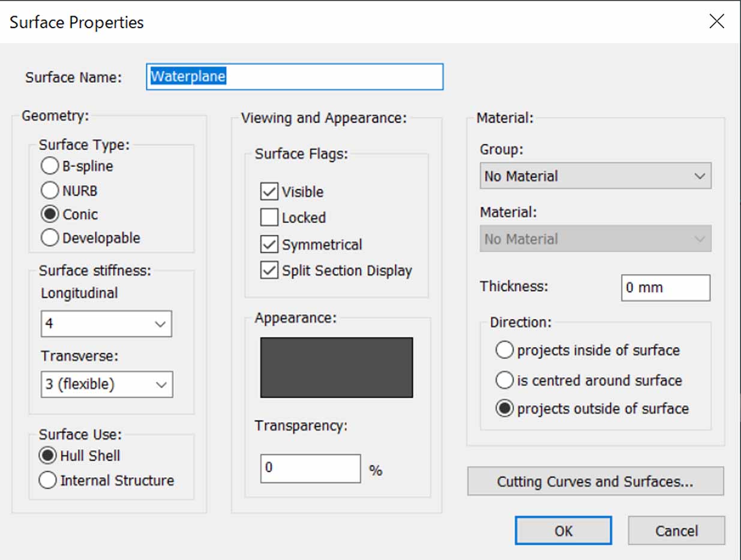Open the Longitudinal stiffness dropdown
Image resolution: width=741 pixels, height=560 pixels.
[x=106, y=324]
